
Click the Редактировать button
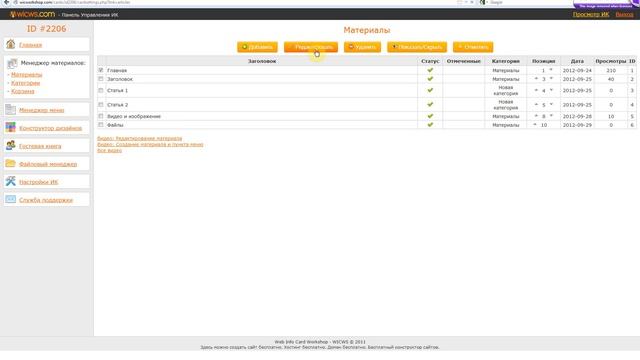pos(311,47)
